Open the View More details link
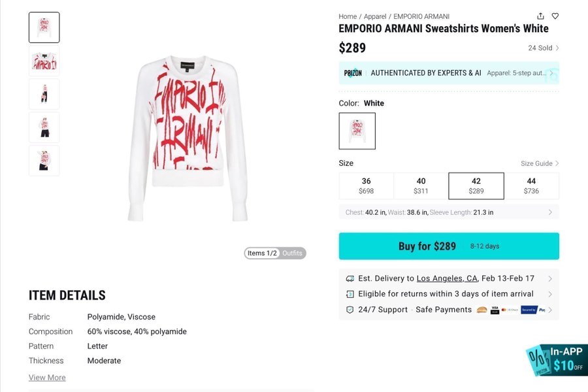 click(47, 378)
